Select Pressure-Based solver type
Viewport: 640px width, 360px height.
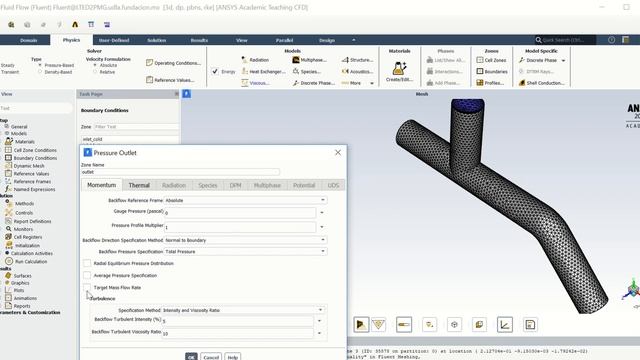(40, 65)
